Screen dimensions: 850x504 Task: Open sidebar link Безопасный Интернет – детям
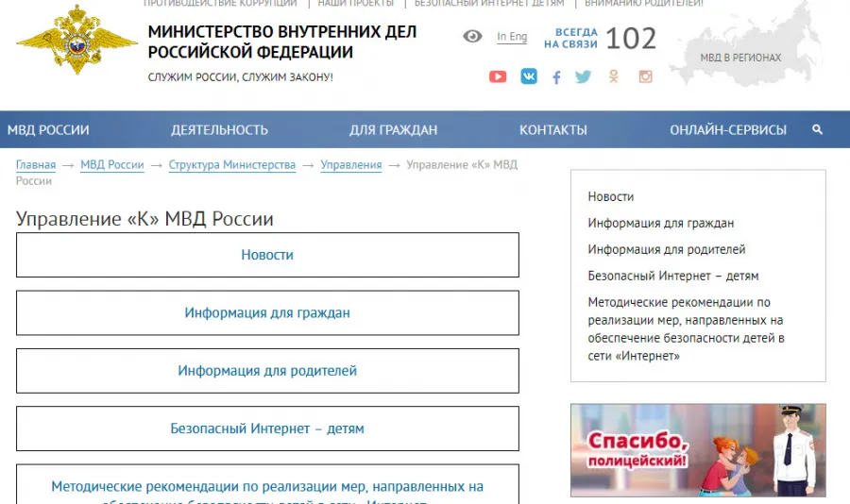pos(672,276)
